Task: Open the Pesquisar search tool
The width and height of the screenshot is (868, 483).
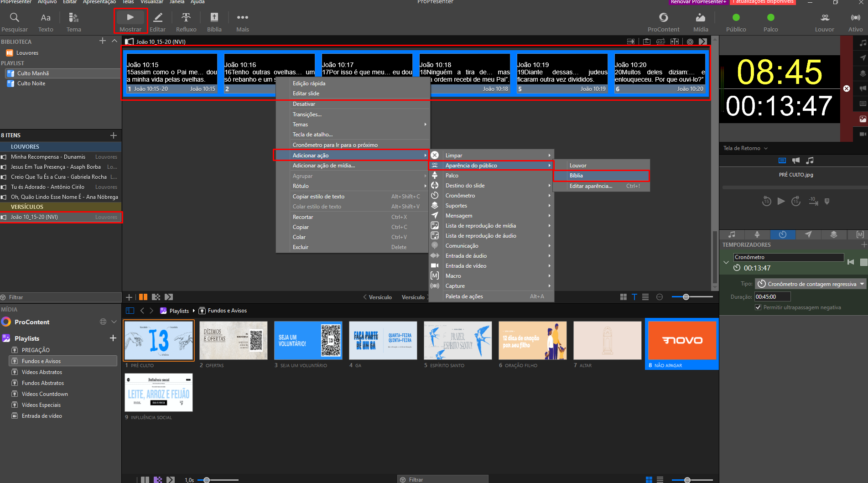Action: [15, 22]
